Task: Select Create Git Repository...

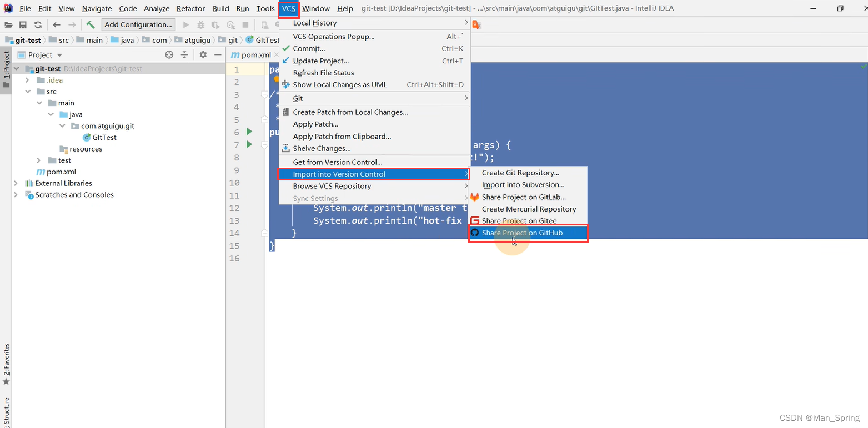Action: tap(528, 173)
